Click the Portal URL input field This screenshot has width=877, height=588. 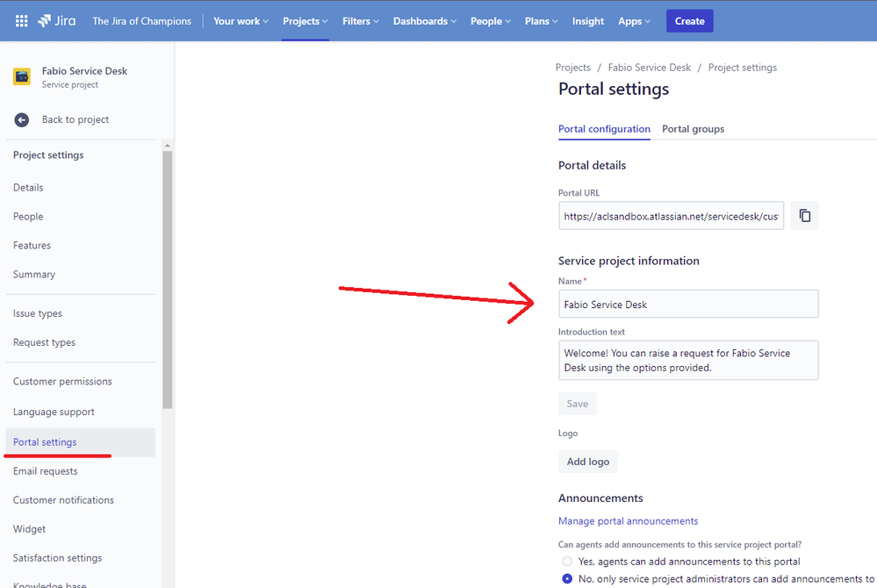tap(671, 216)
